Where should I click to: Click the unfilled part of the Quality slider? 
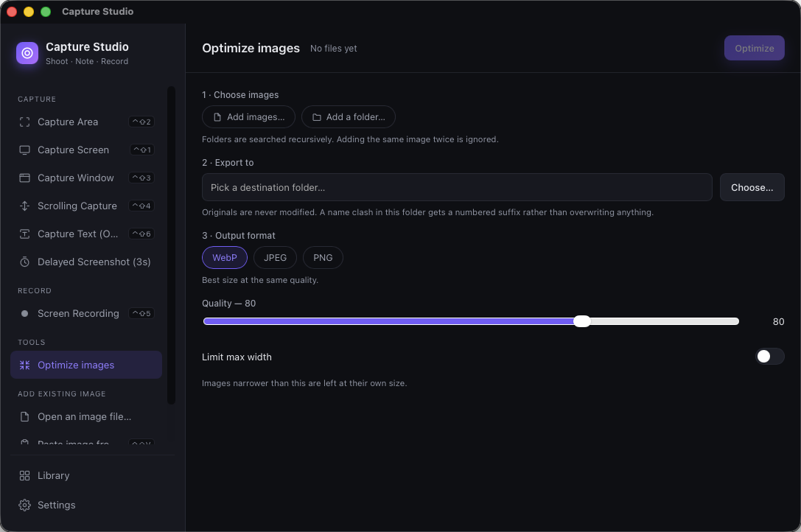click(664, 321)
